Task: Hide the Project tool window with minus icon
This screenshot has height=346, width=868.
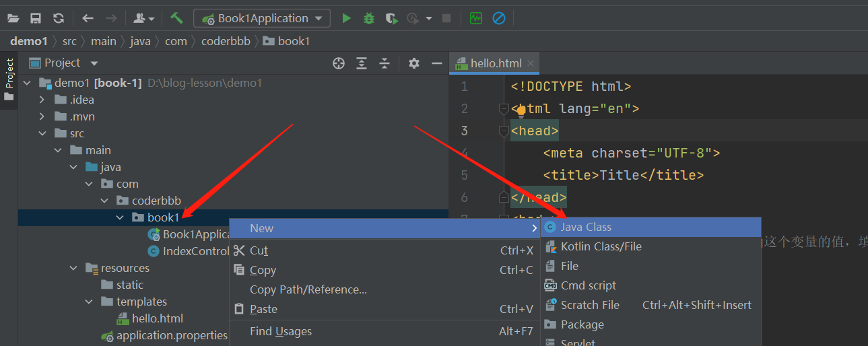Action: [x=436, y=63]
